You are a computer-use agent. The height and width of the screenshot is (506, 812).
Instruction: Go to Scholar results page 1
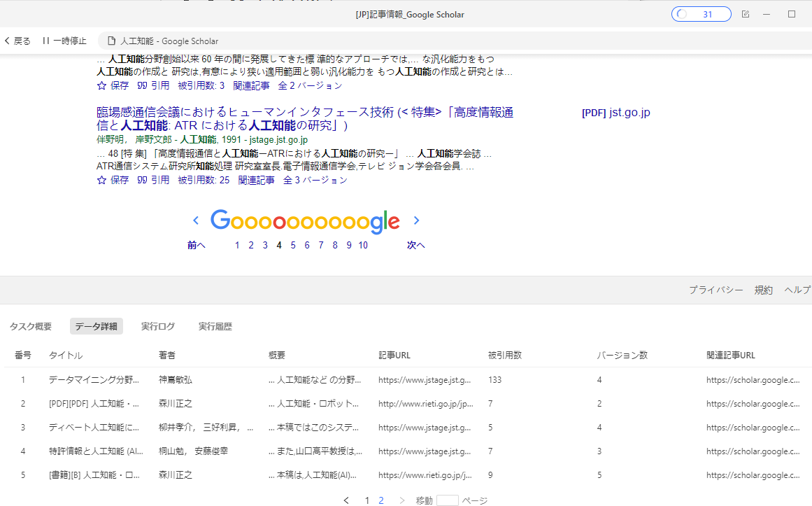click(237, 245)
